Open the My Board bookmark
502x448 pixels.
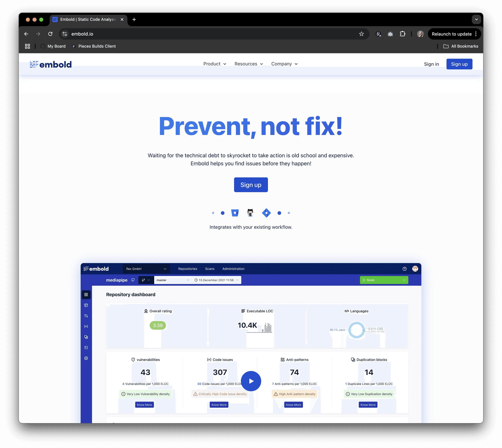coord(53,46)
